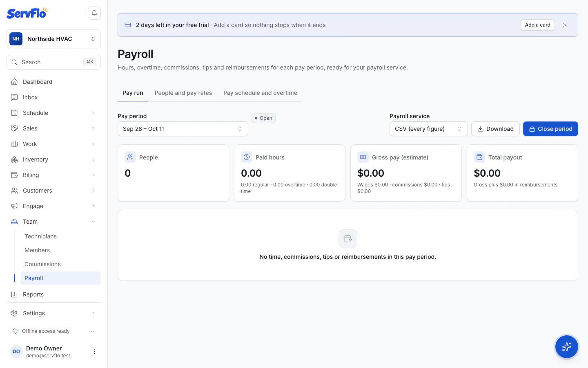Open the notifications bell
The height and width of the screenshot is (368, 588).
94,13
